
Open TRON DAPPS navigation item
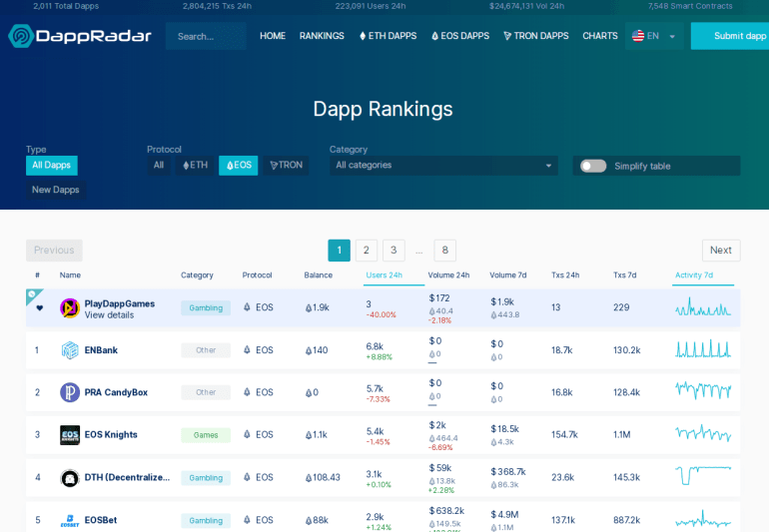tap(536, 36)
